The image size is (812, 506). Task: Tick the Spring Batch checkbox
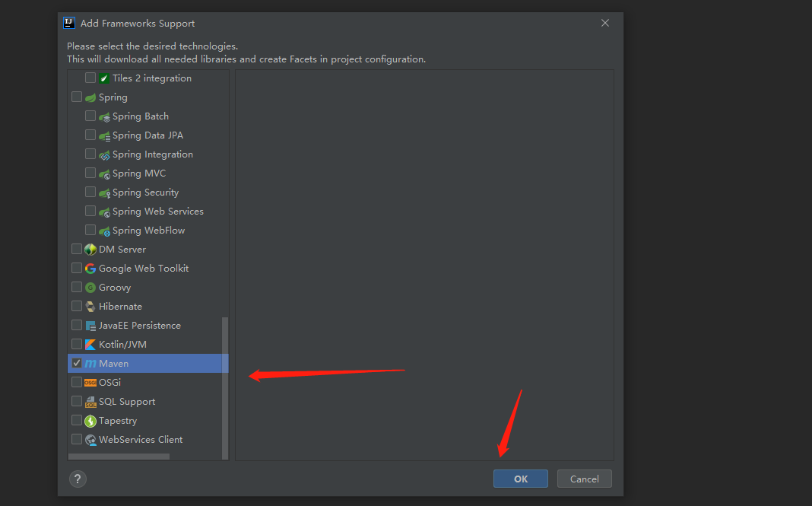pyautogui.click(x=90, y=116)
